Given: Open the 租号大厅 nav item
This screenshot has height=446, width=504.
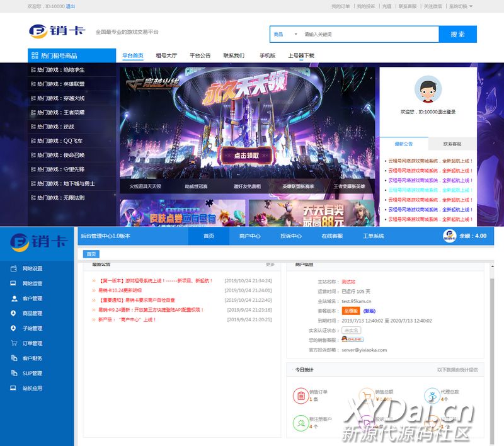Looking at the screenshot, I should [x=166, y=55].
